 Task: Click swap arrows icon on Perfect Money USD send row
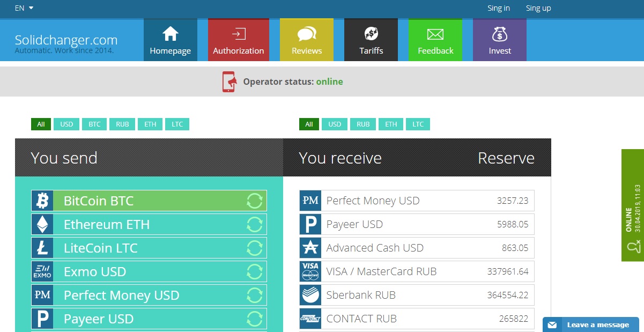[x=255, y=295]
